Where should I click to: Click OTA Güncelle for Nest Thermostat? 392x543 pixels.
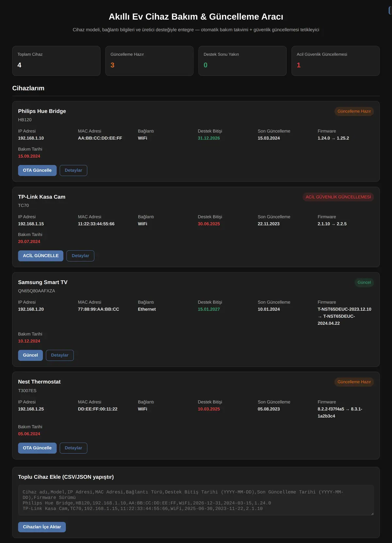tap(37, 448)
